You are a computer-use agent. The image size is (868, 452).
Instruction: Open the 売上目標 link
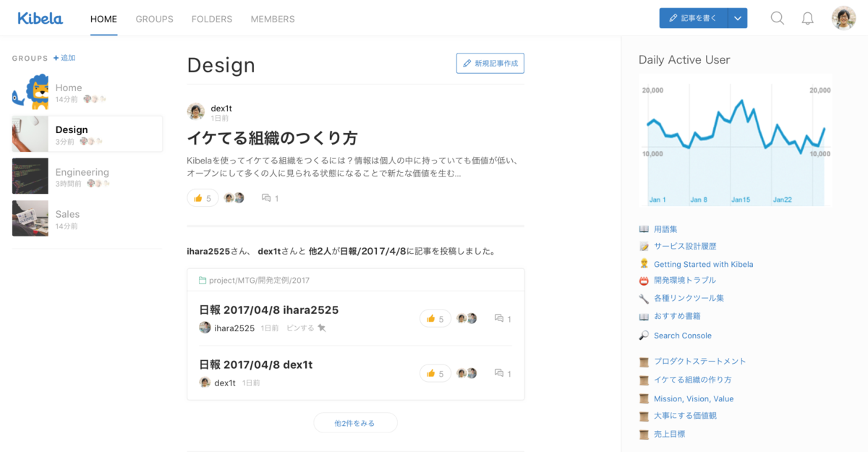coord(669,434)
